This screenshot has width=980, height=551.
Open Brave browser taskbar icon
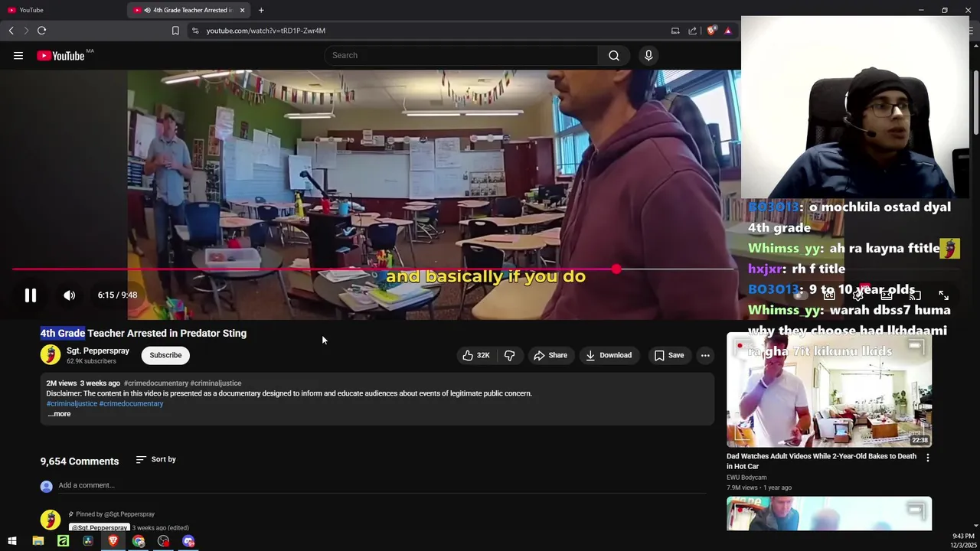113,541
